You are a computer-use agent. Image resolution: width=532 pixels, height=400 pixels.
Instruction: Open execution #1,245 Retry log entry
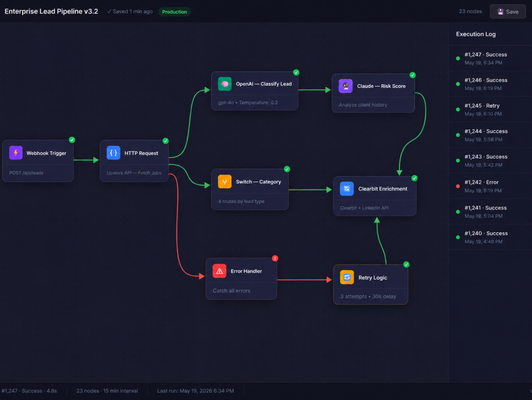[491, 109]
